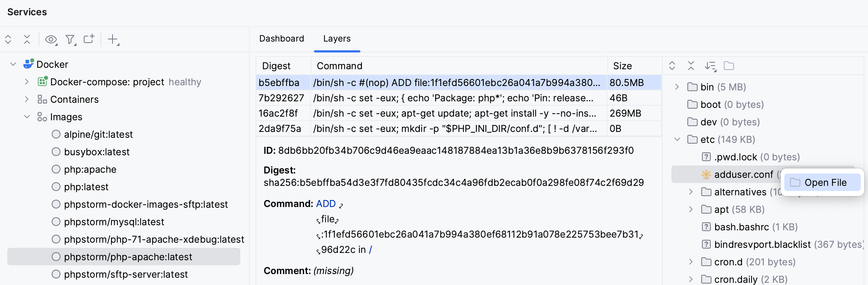Click the ADD command link
Viewport: 868px width, 285px height.
[325, 204]
